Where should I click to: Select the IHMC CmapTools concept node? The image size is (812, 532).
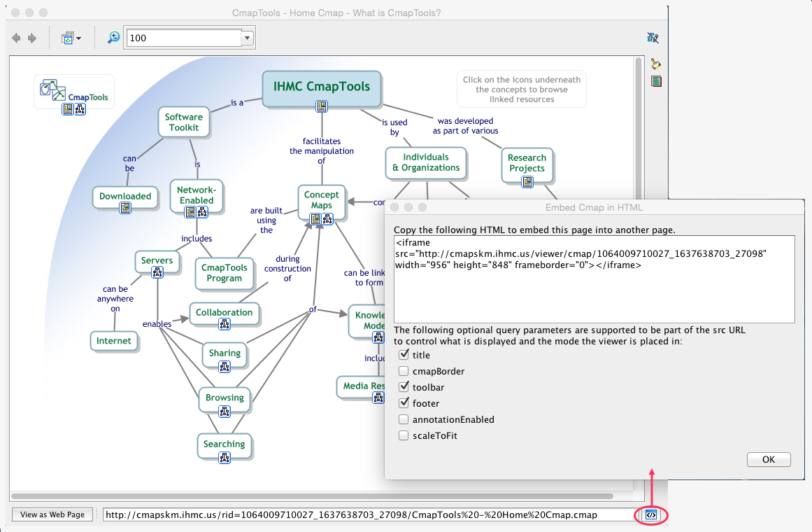click(x=322, y=88)
